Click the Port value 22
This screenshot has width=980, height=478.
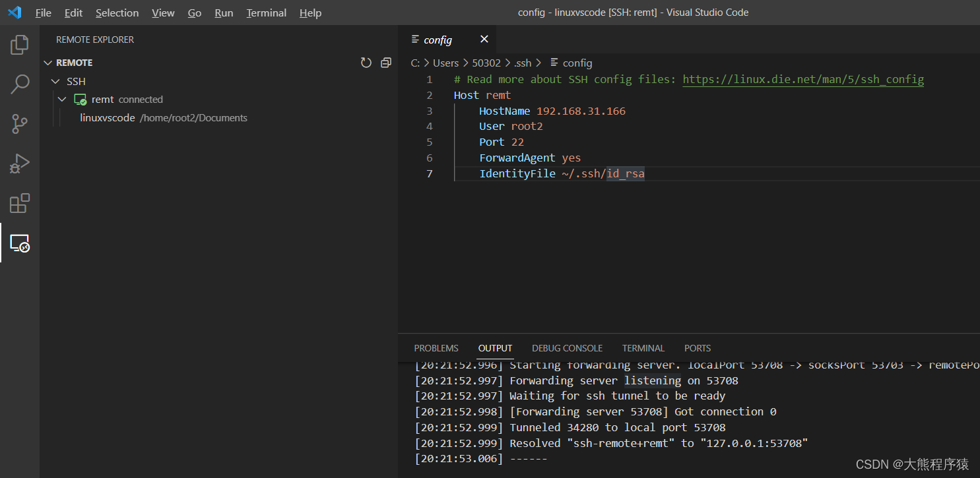(517, 142)
